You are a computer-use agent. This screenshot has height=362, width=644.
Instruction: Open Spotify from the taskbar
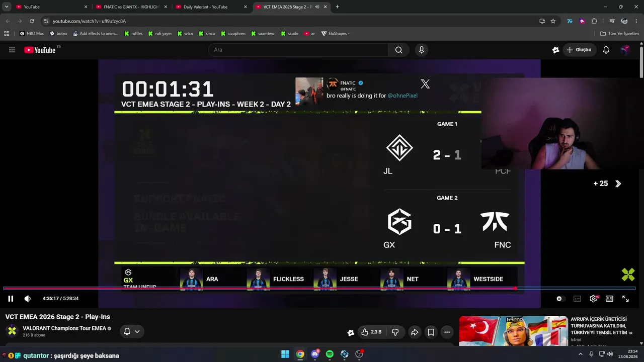(x=330, y=354)
